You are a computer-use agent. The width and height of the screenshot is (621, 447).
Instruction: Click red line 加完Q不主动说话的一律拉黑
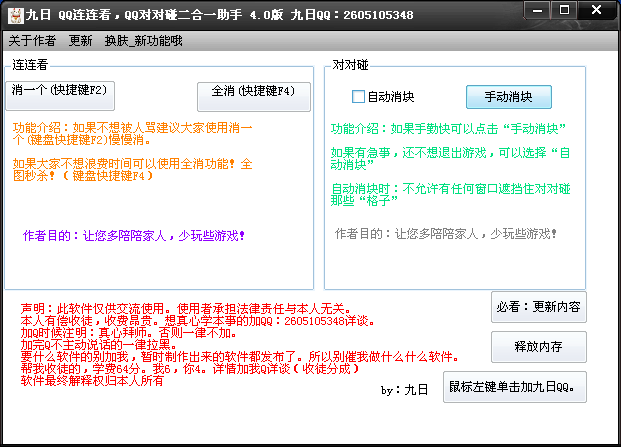click(x=99, y=345)
